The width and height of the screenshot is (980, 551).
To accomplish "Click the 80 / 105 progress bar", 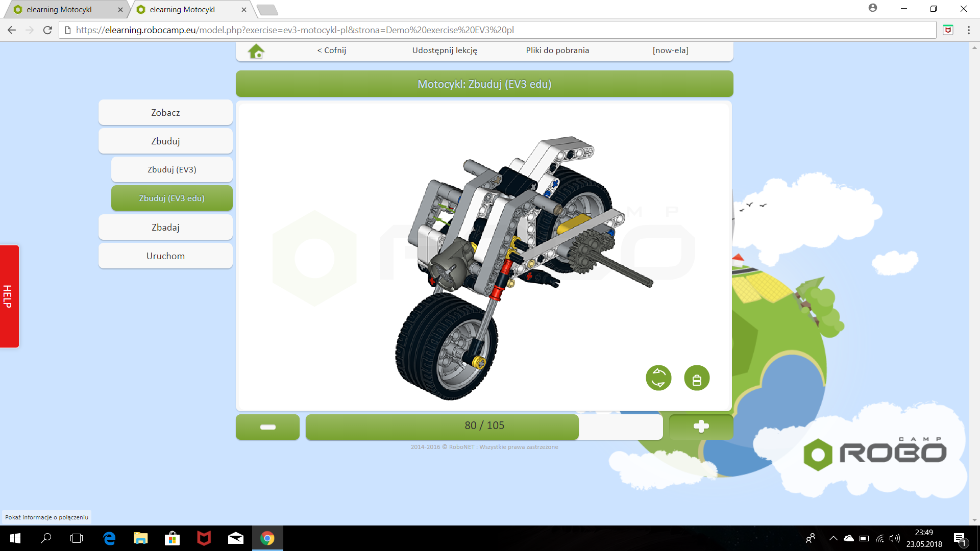I will point(484,426).
